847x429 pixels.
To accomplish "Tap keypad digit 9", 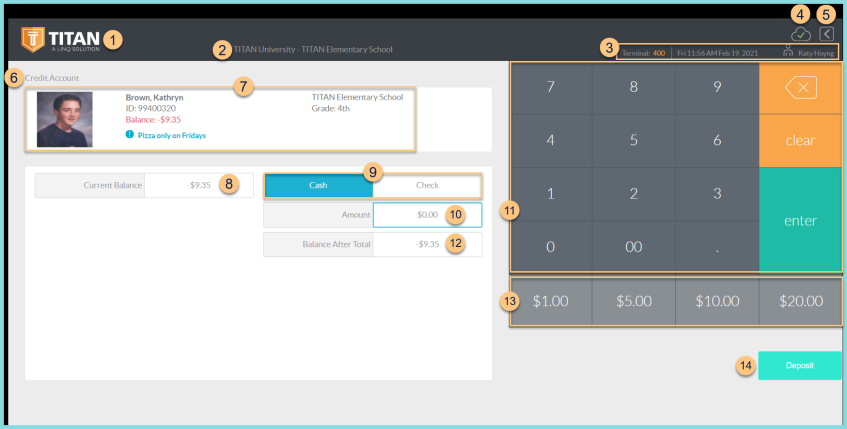I will pyautogui.click(x=717, y=87).
